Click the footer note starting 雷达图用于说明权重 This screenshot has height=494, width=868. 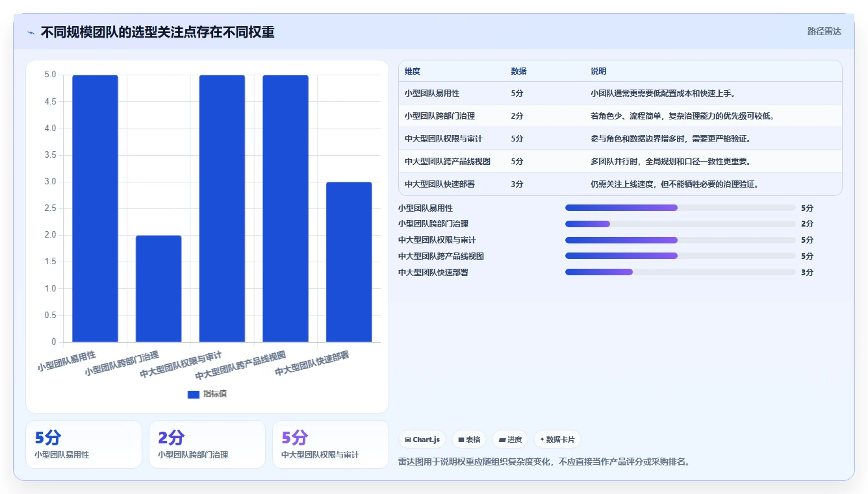(x=544, y=462)
